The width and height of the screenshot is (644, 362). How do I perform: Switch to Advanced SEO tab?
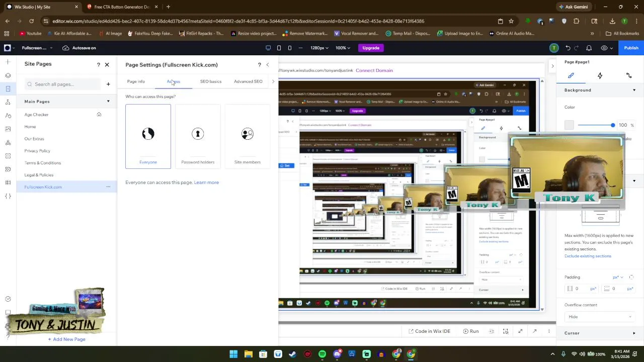[248, 81]
